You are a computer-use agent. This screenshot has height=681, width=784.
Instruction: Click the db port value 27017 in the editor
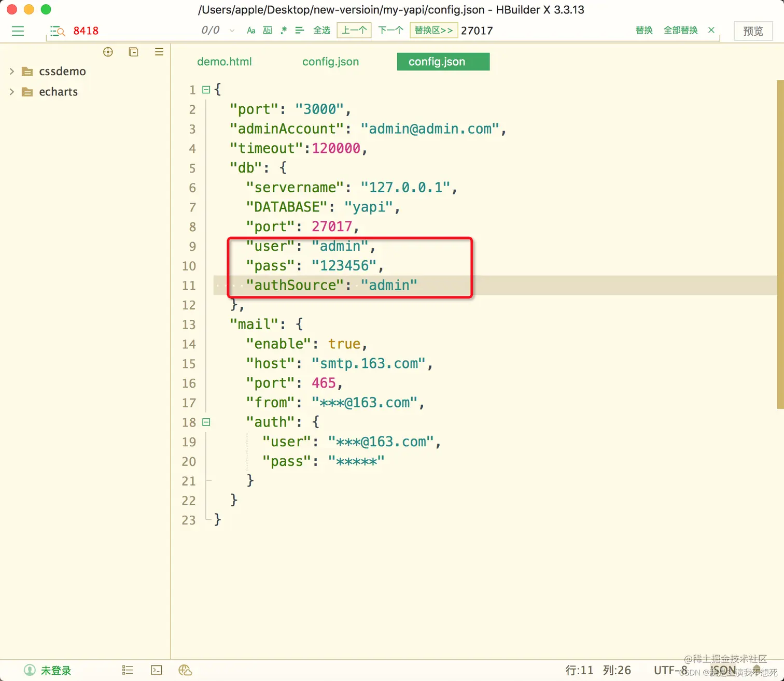click(x=332, y=227)
